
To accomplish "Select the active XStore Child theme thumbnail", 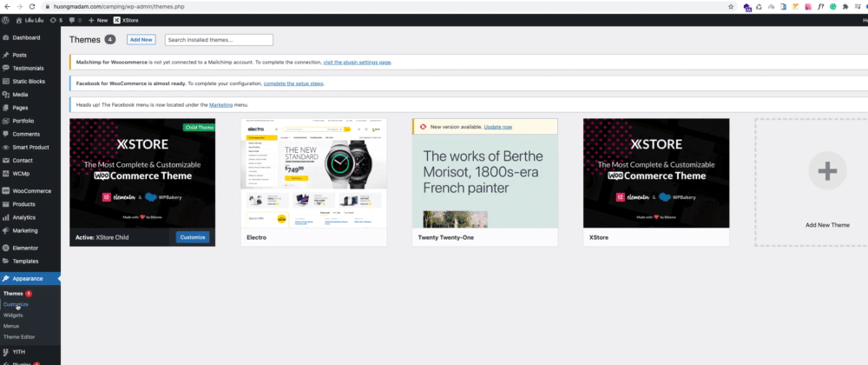I will point(142,173).
